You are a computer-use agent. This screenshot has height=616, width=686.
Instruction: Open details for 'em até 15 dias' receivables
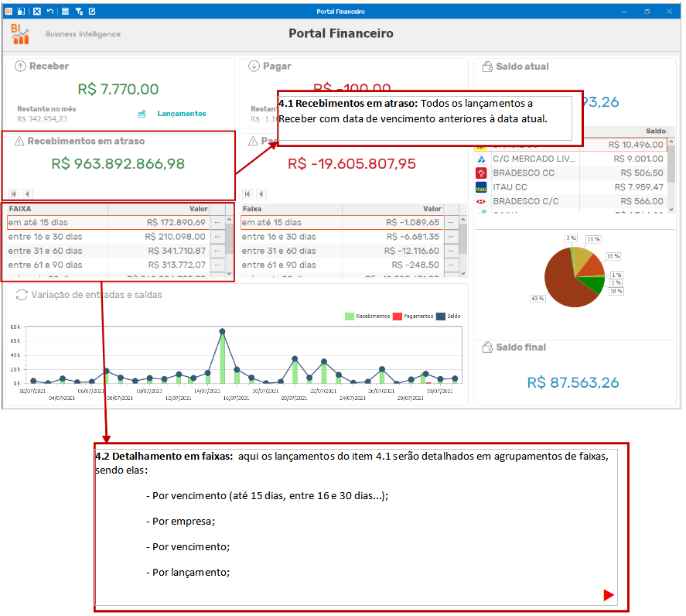point(217,222)
